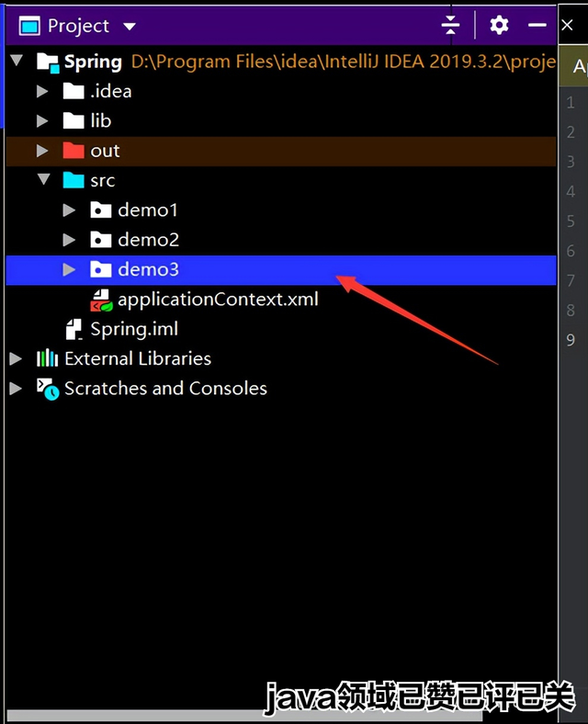
Task: Open Project panel settings gear
Action: coord(499,25)
